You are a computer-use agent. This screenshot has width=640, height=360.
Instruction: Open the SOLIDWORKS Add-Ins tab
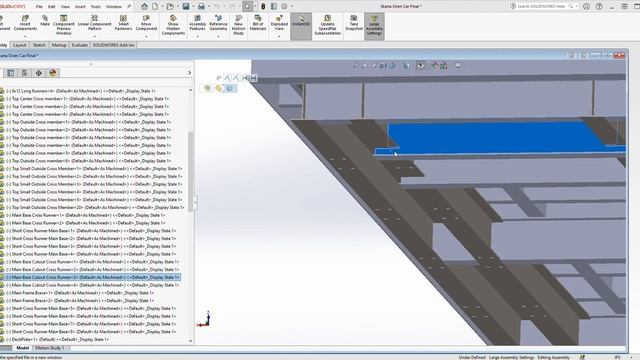113,45
